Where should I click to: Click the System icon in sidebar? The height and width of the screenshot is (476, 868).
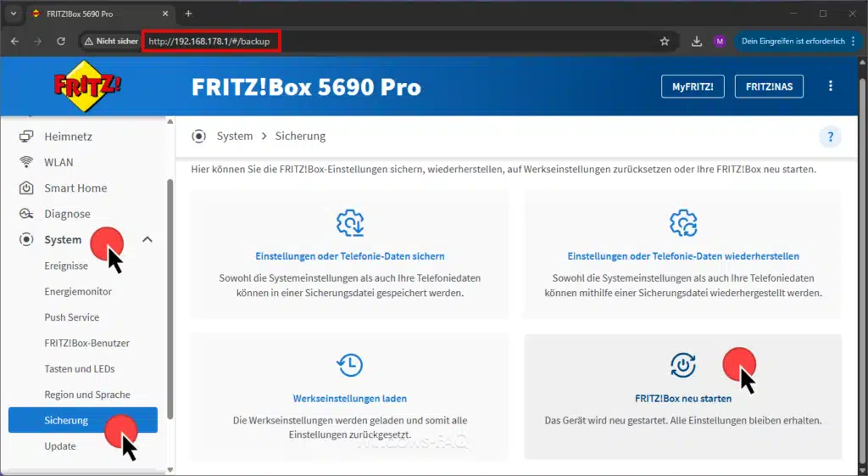(x=26, y=239)
